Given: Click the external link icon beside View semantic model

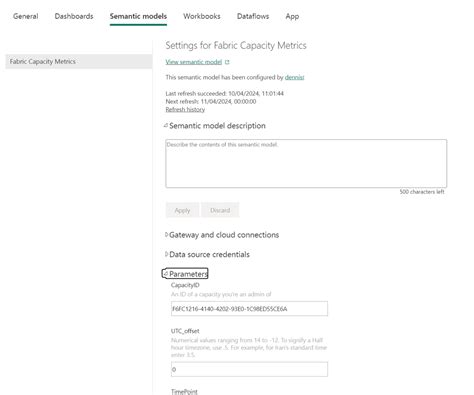Looking at the screenshot, I should point(227,62).
